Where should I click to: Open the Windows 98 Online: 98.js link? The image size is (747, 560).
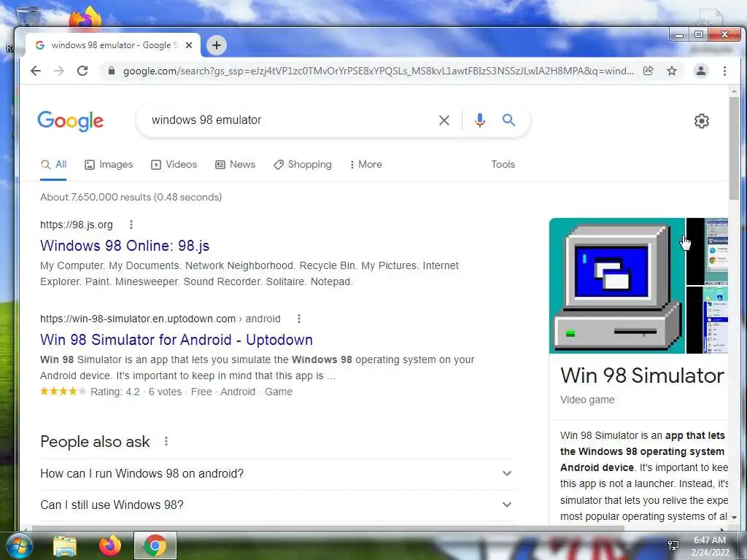click(x=125, y=246)
